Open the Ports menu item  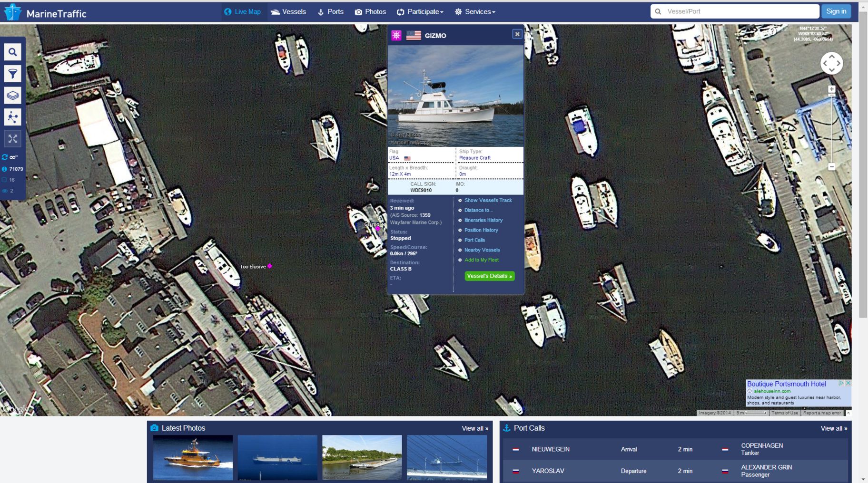tap(330, 12)
